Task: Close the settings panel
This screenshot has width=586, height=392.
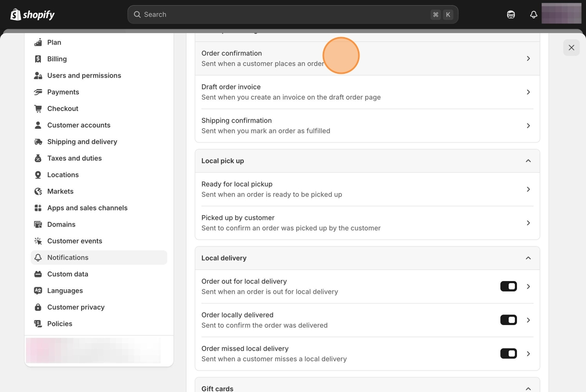Action: (571, 48)
